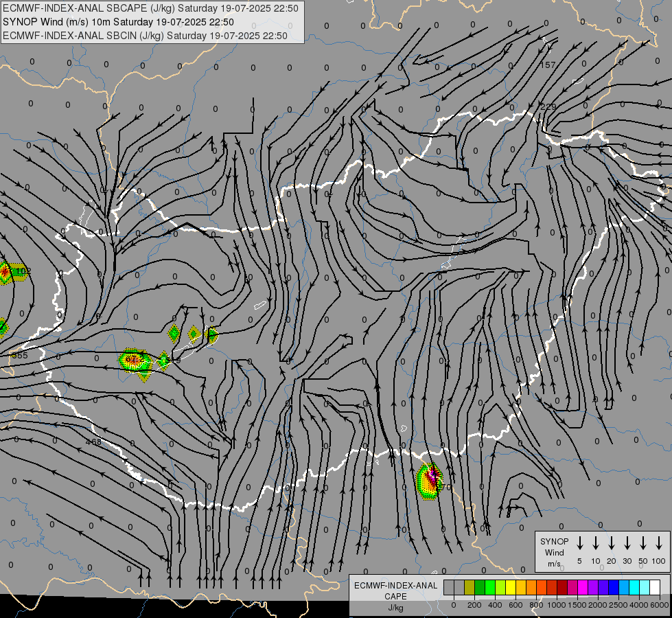The width and height of the screenshot is (672, 618).
Task: Click the SBCAPE title line in the header
Action: [150, 8]
